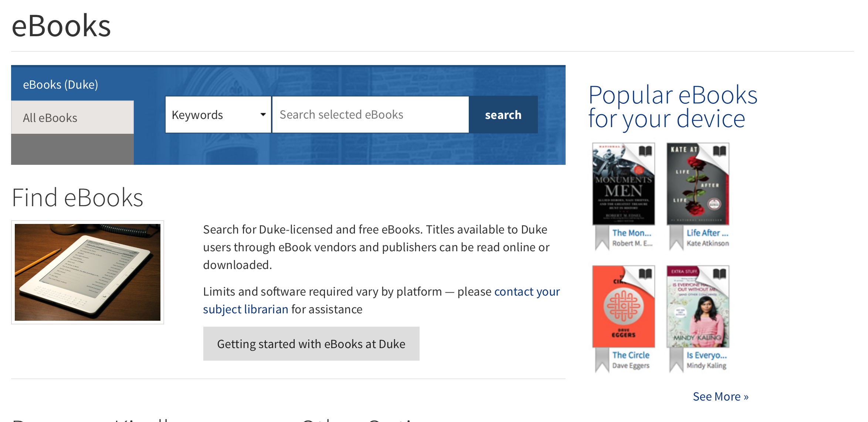
Task: Select the eBooks (Duke) tab
Action: (61, 84)
